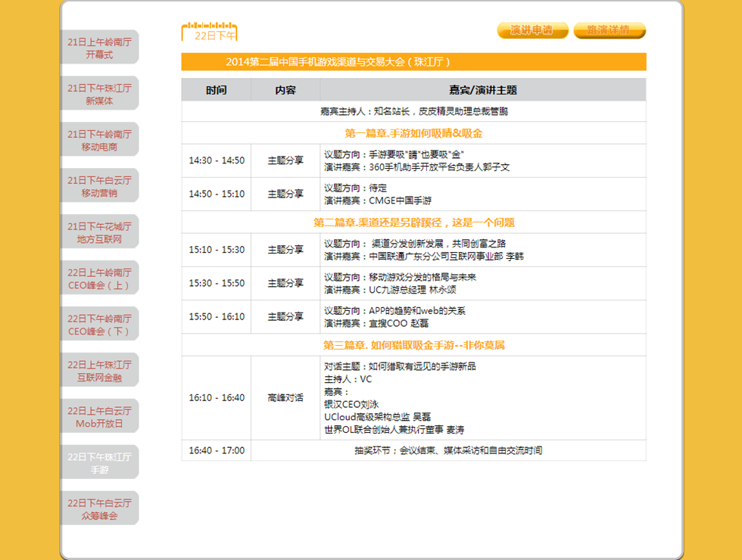Select topic APP的趋势和web的关系
The width and height of the screenshot is (742, 560).
[x=417, y=310]
